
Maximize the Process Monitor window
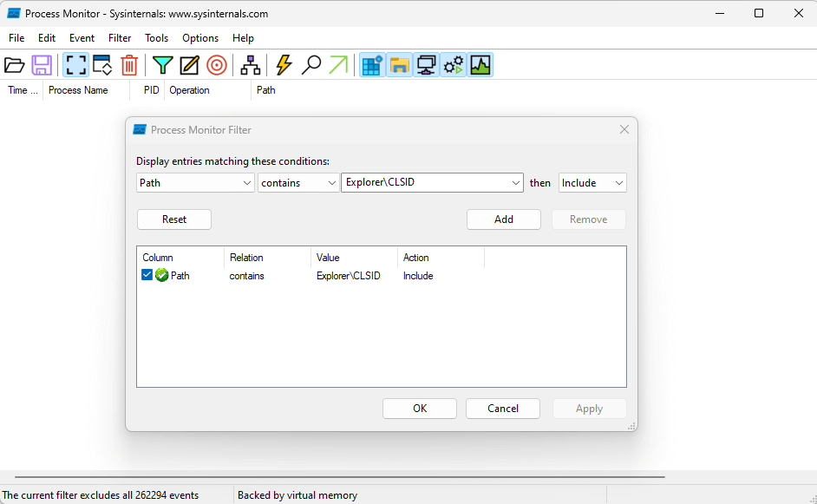759,14
